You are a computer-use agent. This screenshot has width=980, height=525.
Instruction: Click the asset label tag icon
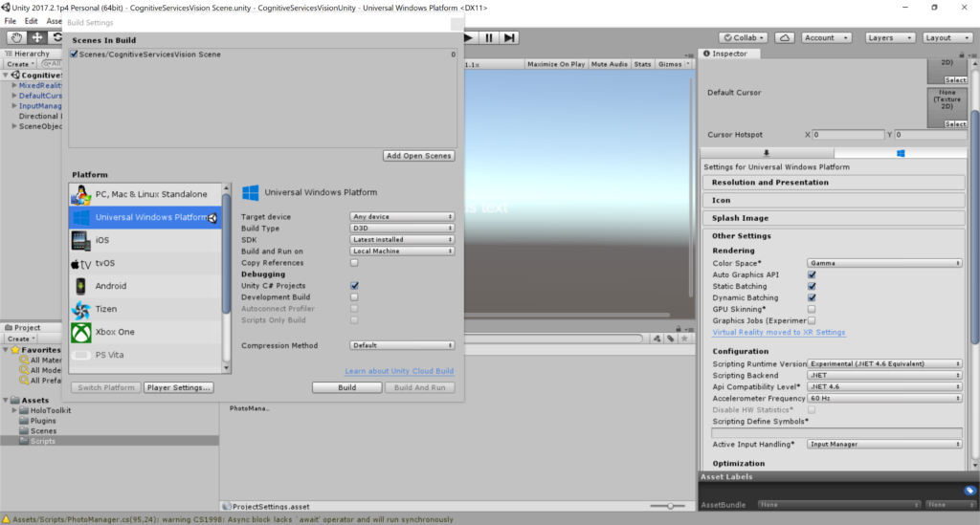[x=969, y=490]
